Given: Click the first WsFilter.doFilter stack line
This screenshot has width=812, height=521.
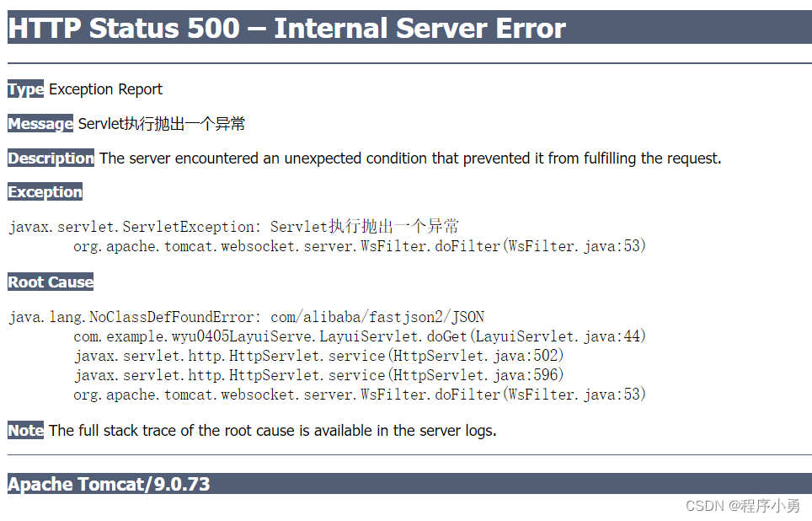Looking at the screenshot, I should [360, 245].
